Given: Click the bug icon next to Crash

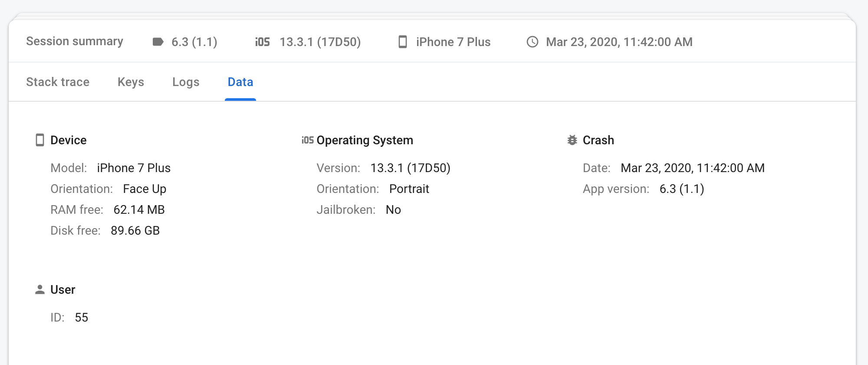Looking at the screenshot, I should point(572,140).
